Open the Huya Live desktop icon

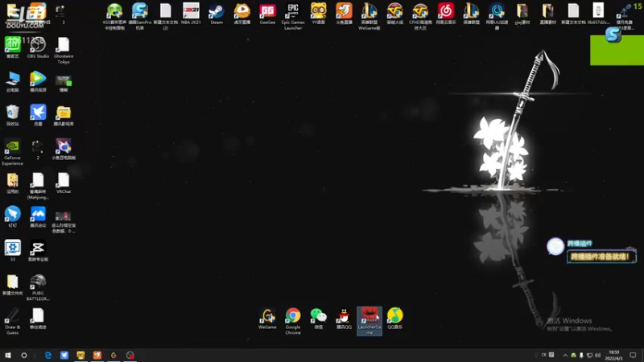242,14
